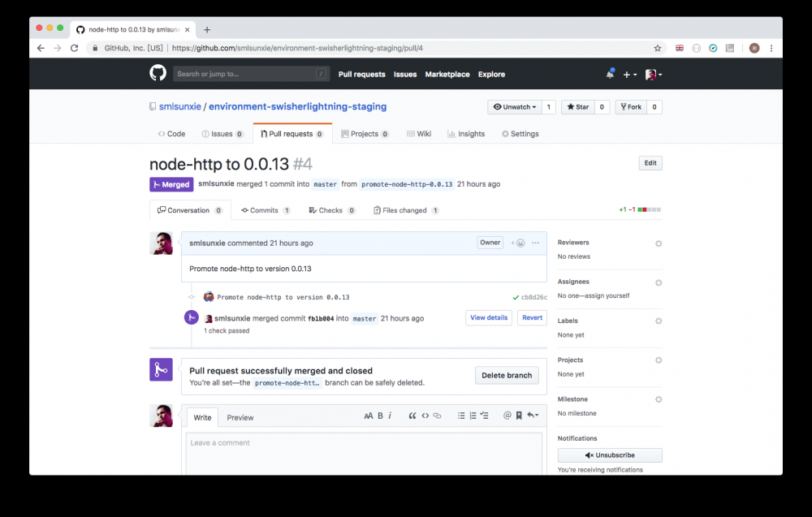Click the Delete branch button

(x=507, y=376)
